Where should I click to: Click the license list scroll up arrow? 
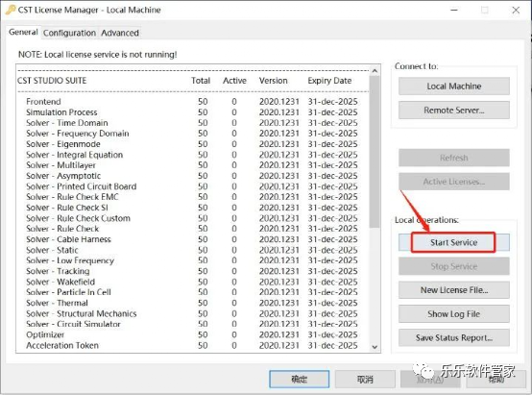[x=375, y=71]
